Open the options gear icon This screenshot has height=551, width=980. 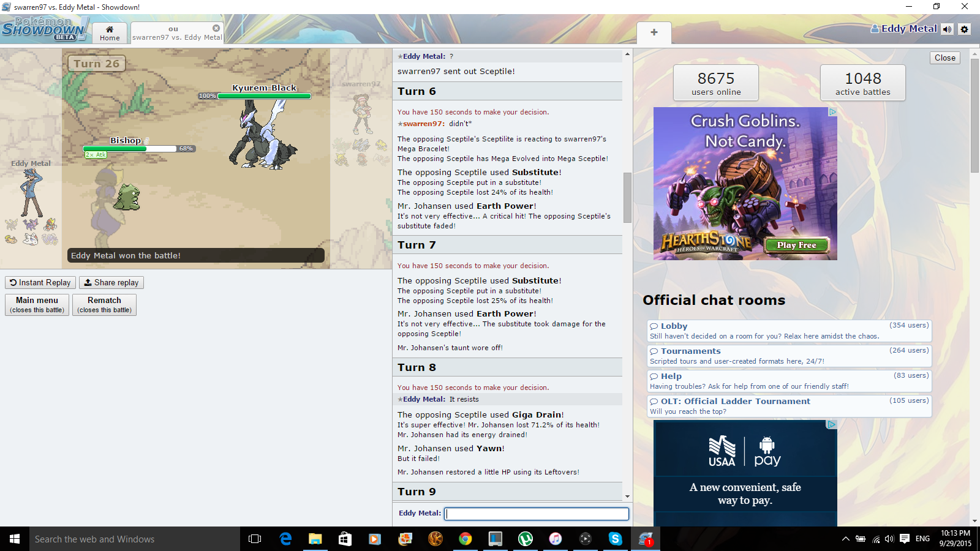(x=965, y=29)
